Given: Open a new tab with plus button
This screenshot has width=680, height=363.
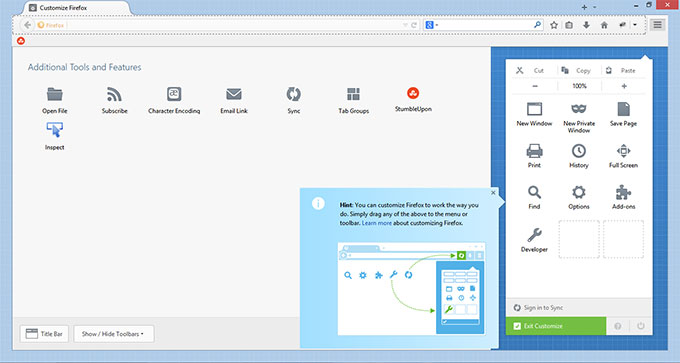Looking at the screenshot, I should pos(584,7).
